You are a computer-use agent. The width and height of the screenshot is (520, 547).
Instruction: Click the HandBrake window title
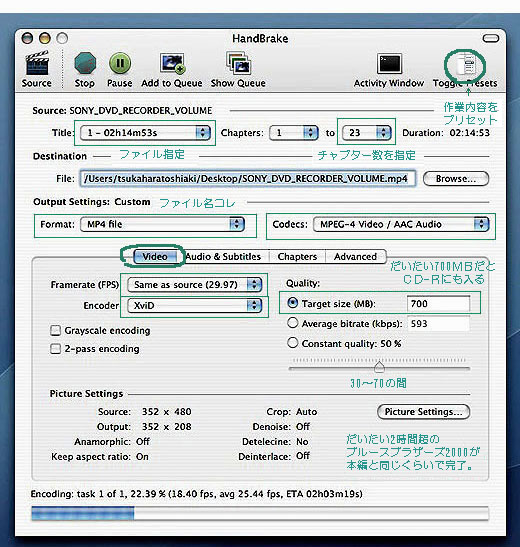(261, 38)
